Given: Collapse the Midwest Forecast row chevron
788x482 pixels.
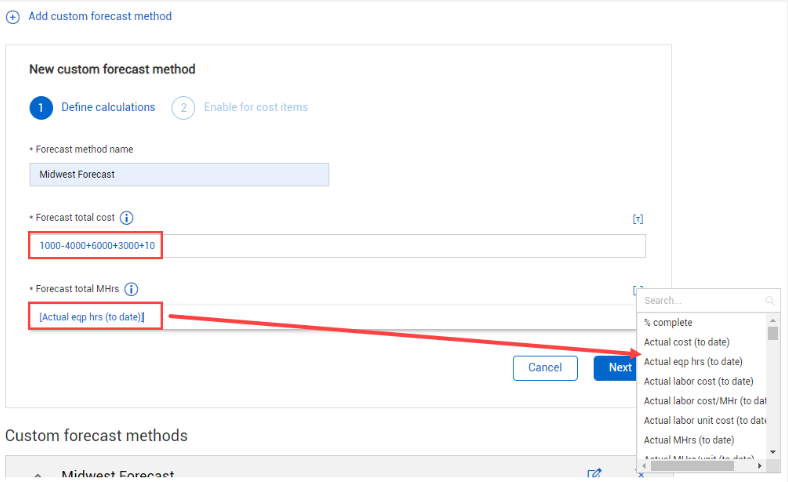Looking at the screenshot, I should tap(38, 475).
